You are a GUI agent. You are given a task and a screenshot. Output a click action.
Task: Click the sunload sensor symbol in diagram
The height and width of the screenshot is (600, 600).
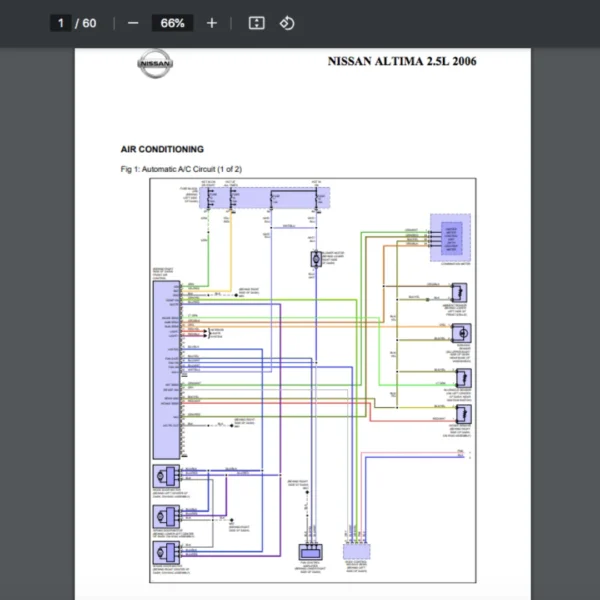(463, 334)
